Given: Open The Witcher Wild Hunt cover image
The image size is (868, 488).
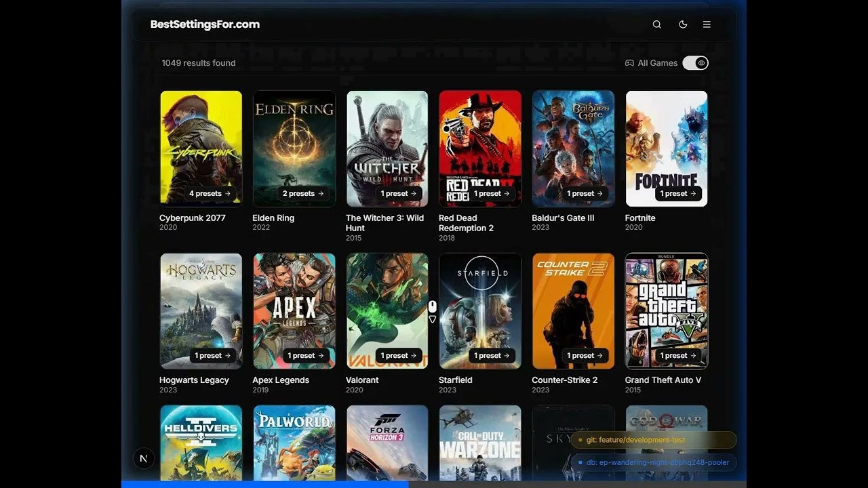Looking at the screenshot, I should pyautogui.click(x=387, y=148).
